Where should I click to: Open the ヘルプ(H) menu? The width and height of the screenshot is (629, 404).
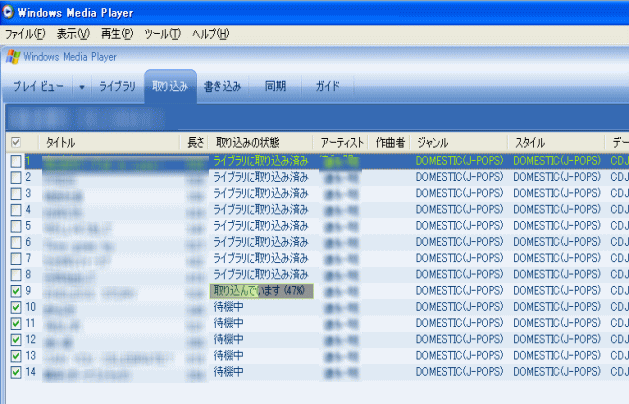pyautogui.click(x=211, y=34)
